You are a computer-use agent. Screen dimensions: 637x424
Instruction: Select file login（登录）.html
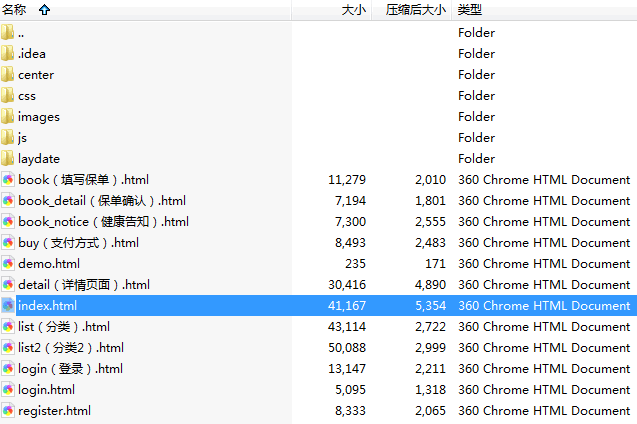70,369
